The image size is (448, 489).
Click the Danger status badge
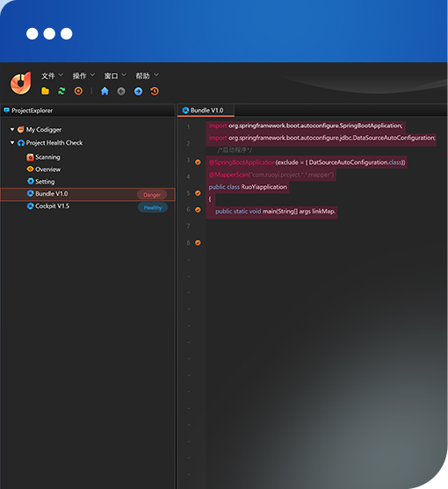click(152, 195)
